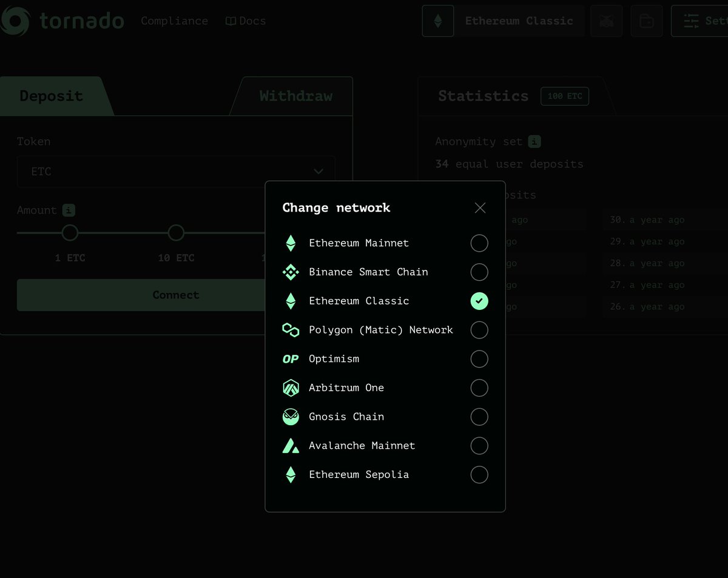728x578 pixels.
Task: Click the settings sliders icon
Action: tap(691, 21)
